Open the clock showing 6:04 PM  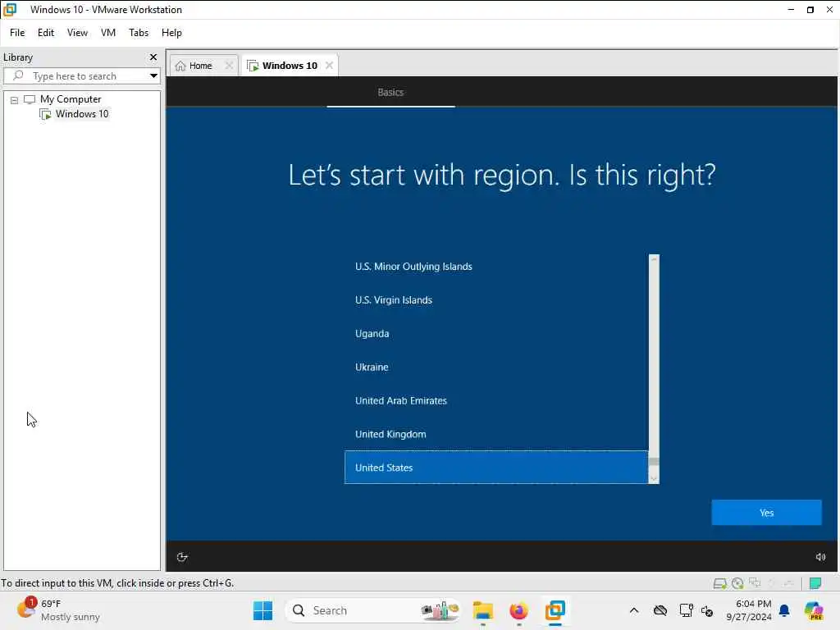(x=748, y=610)
